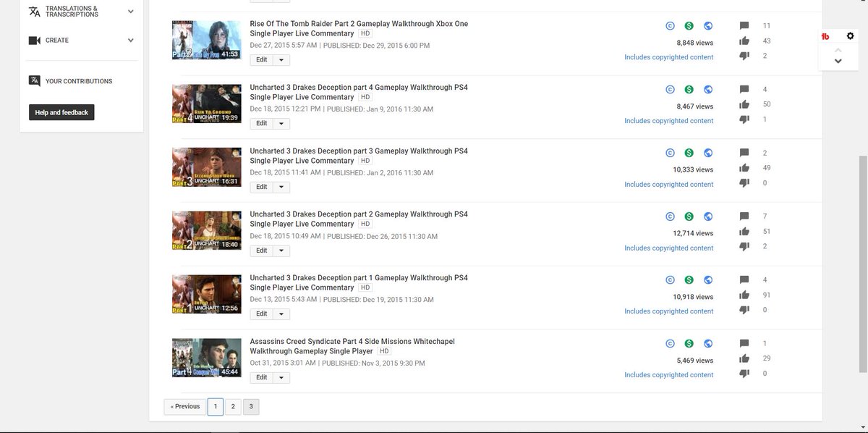Image resolution: width=868 pixels, height=433 pixels.
Task: Go to page 1 of video list
Action: coord(215,407)
